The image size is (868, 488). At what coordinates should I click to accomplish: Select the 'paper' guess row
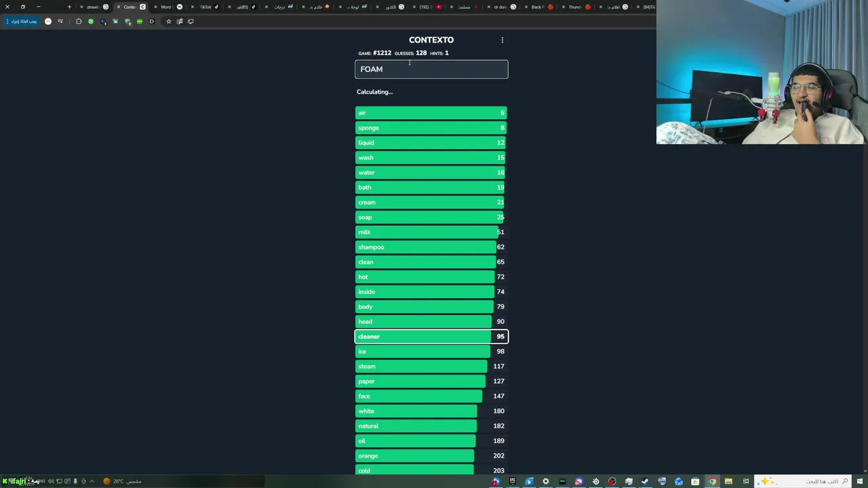click(431, 381)
